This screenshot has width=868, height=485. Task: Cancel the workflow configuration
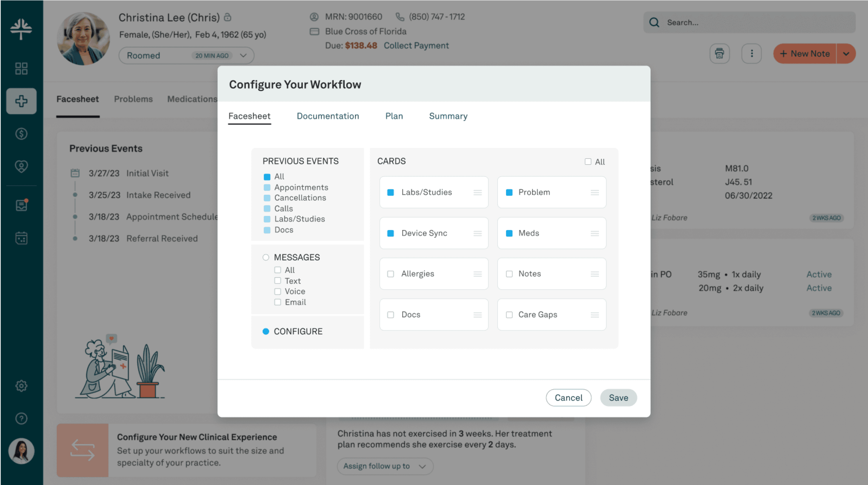click(569, 398)
